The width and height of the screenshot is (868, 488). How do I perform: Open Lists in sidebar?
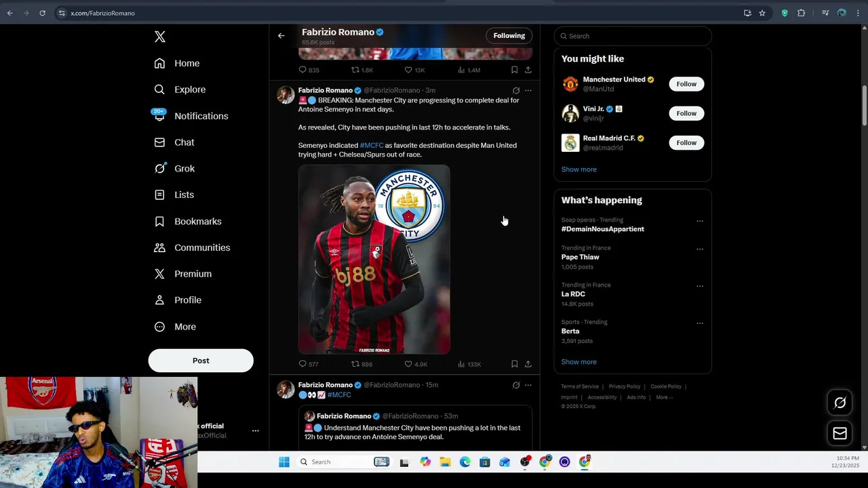[x=174, y=195]
